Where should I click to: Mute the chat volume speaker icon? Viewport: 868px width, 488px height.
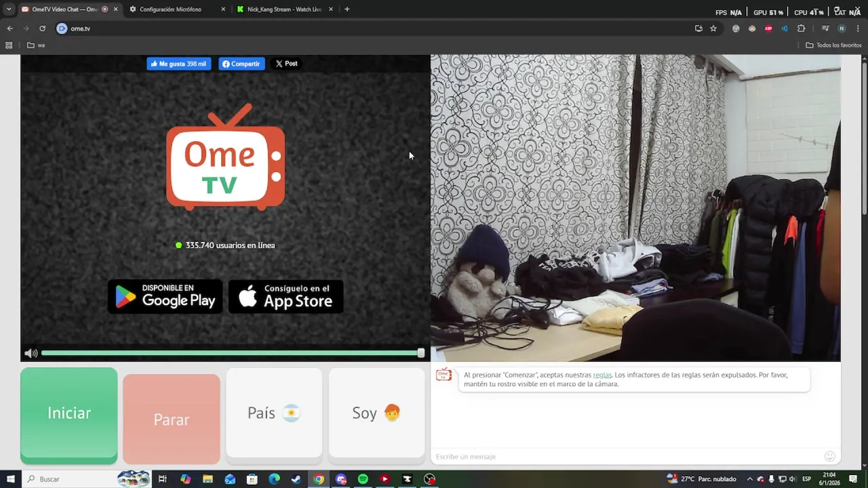tap(31, 353)
